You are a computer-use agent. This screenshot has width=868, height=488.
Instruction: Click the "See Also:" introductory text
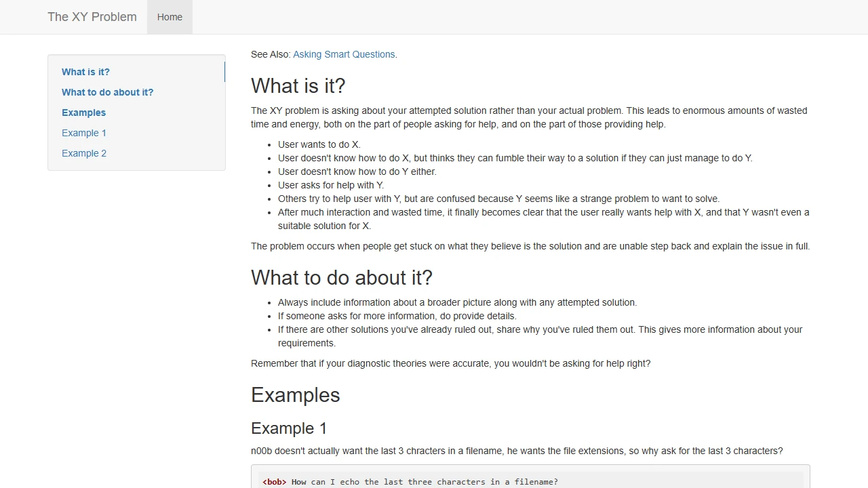[x=270, y=54]
